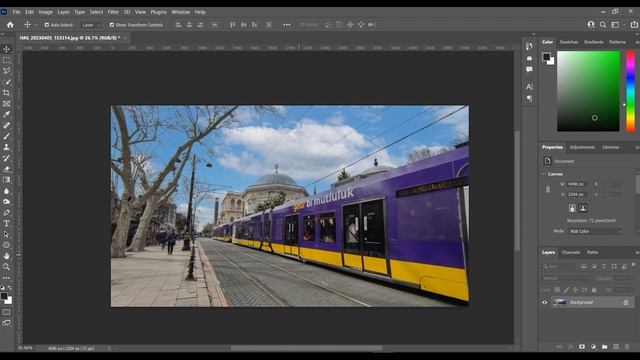Toggle lock position in Layers panel
The height and width of the screenshot is (360, 640).
pyautogui.click(x=575, y=290)
